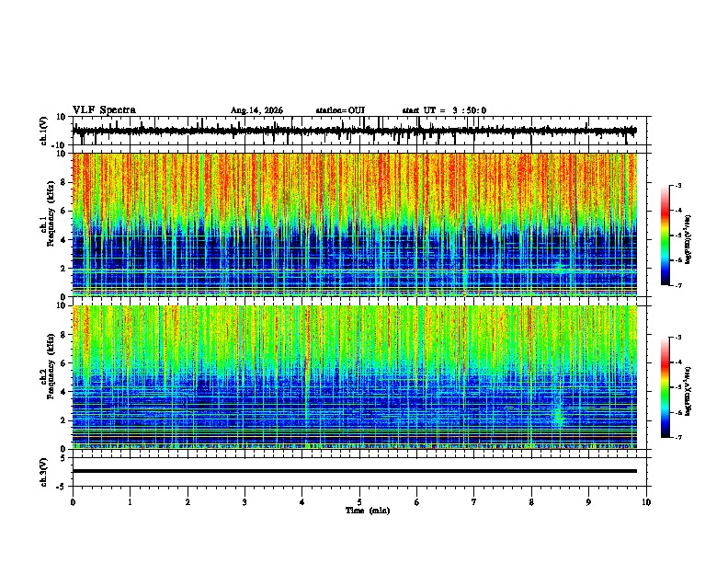This screenshot has width=728, height=563.
Task: Select the date text "Aug.14, 2026"
Action: pyautogui.click(x=256, y=110)
